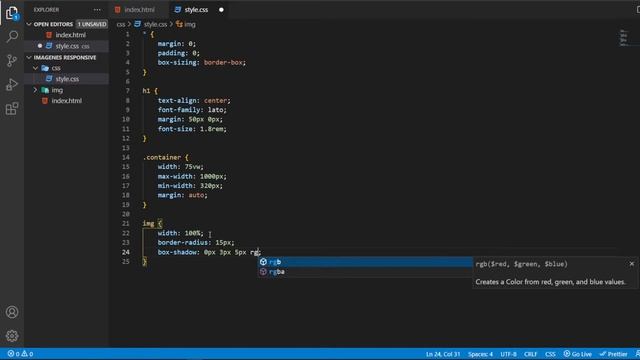The image size is (640, 360).
Task: Open the Search view in activity bar
Action: pyautogui.click(x=12, y=37)
